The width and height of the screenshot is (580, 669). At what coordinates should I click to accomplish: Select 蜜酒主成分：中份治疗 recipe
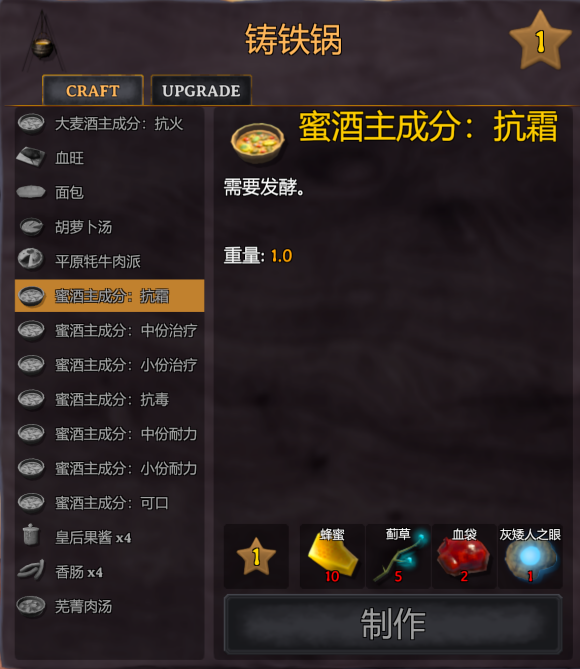[109, 330]
